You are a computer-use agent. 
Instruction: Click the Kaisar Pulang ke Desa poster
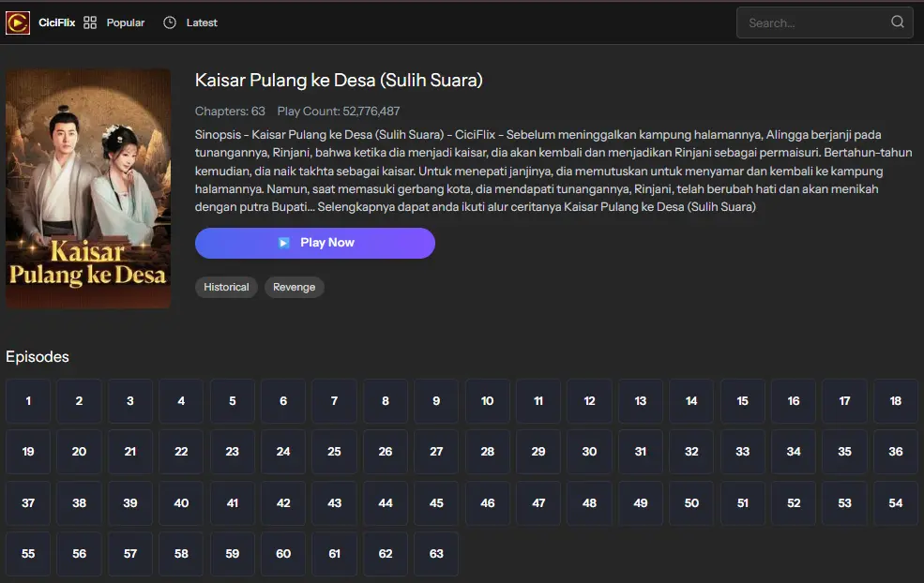click(x=88, y=188)
